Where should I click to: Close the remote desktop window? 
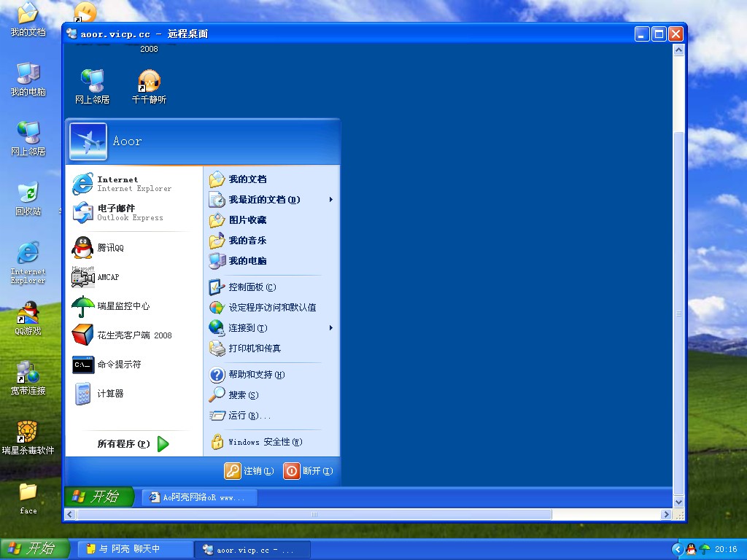[x=676, y=34]
